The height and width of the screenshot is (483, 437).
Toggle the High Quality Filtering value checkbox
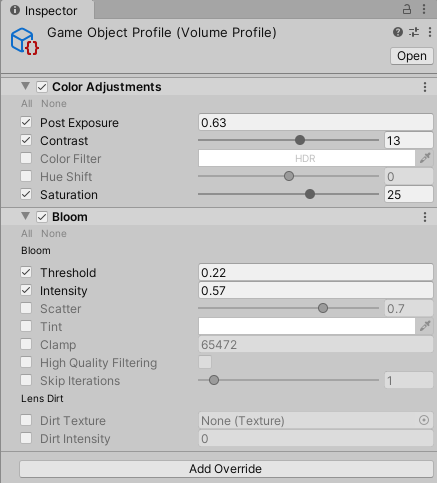click(205, 362)
